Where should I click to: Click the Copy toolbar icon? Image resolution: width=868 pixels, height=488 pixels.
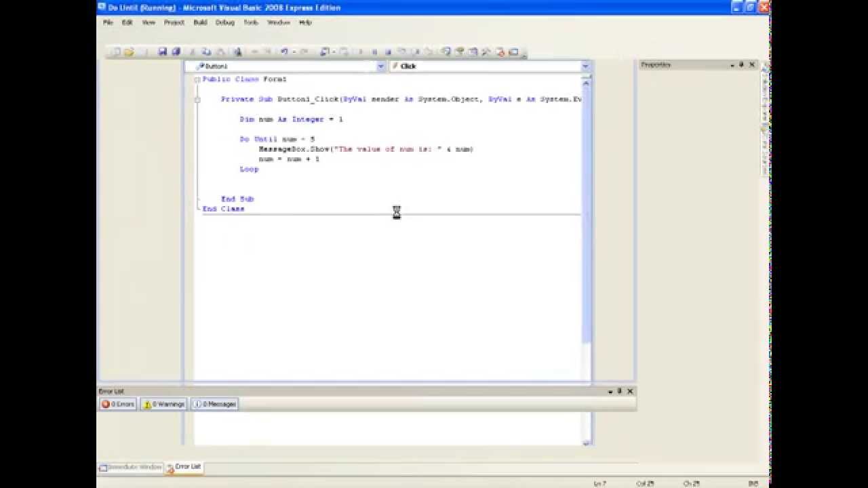coord(206,52)
